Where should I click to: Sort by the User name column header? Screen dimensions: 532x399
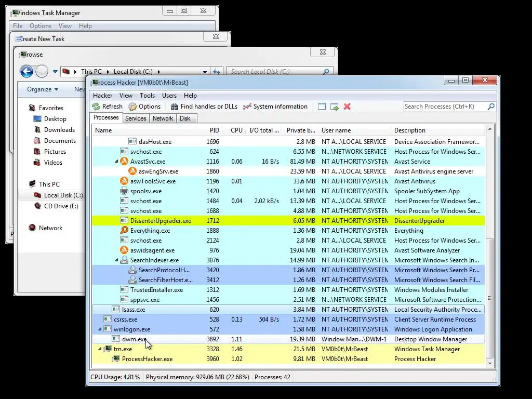click(355, 130)
